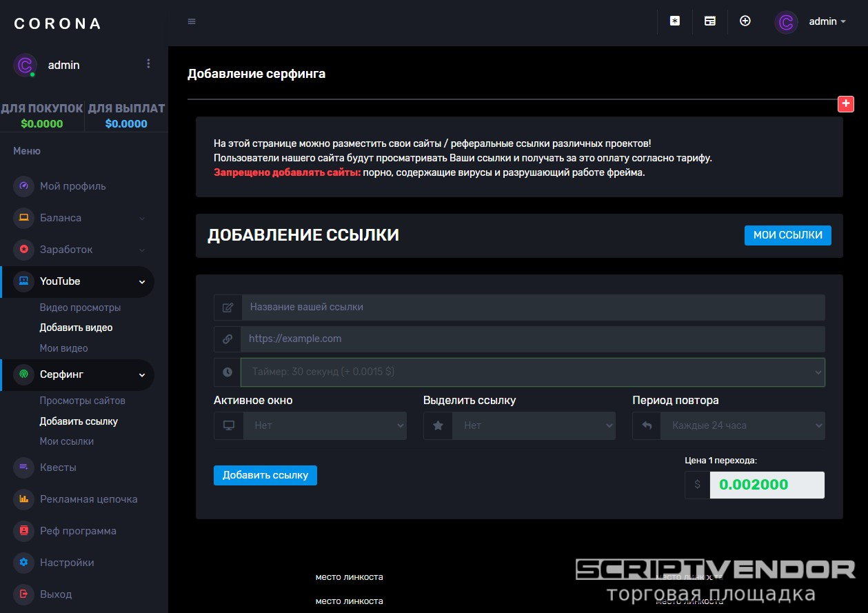Image resolution: width=868 pixels, height=613 pixels.
Task: Focus the https://example.com URL field
Action: (x=533, y=339)
